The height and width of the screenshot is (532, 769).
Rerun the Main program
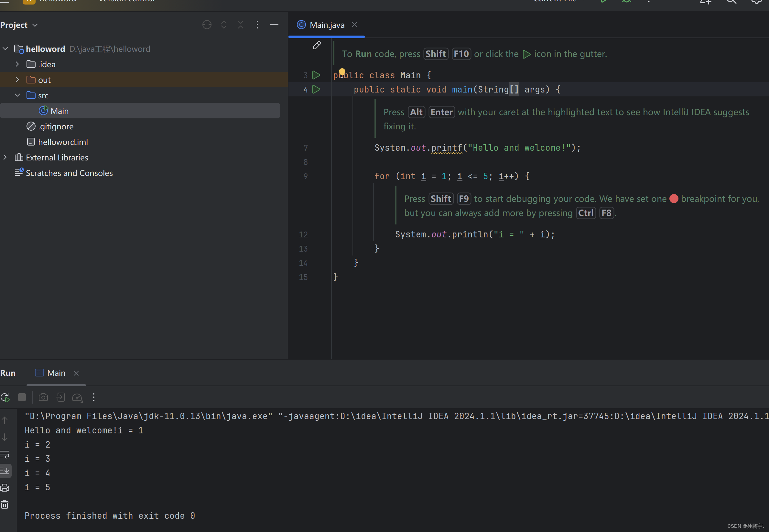point(5,397)
